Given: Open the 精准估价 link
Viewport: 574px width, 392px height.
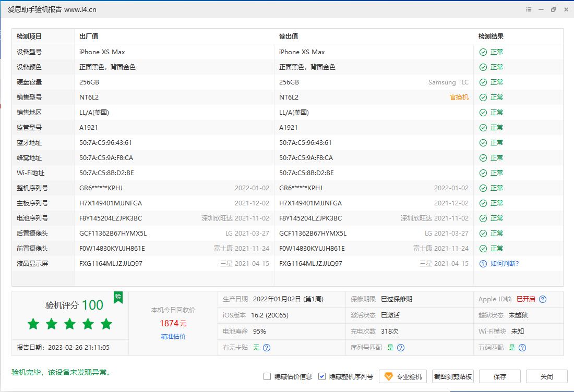Looking at the screenshot, I should coord(173,336).
